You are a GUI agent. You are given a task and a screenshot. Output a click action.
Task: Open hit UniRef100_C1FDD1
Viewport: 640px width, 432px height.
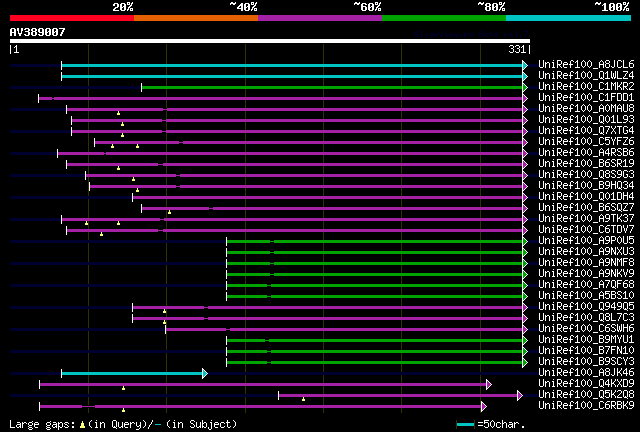click(x=586, y=97)
